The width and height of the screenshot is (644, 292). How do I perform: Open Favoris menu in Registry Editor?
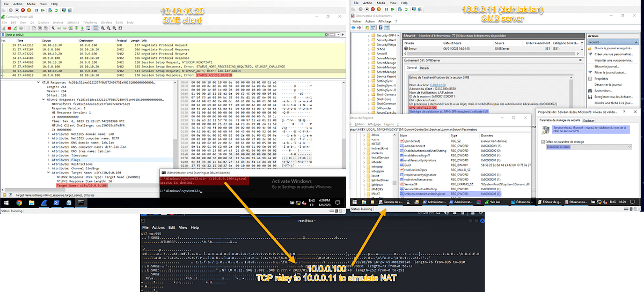click(389, 123)
